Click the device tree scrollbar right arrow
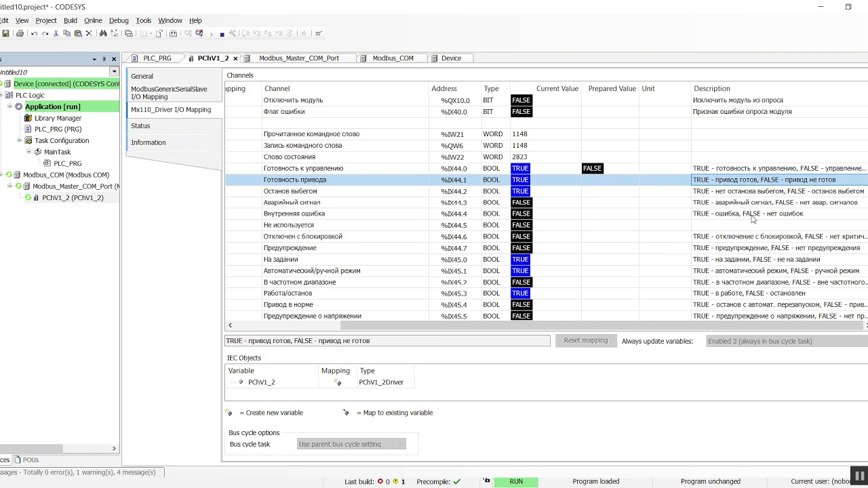Image resolution: width=868 pixels, height=488 pixels. tap(114, 448)
